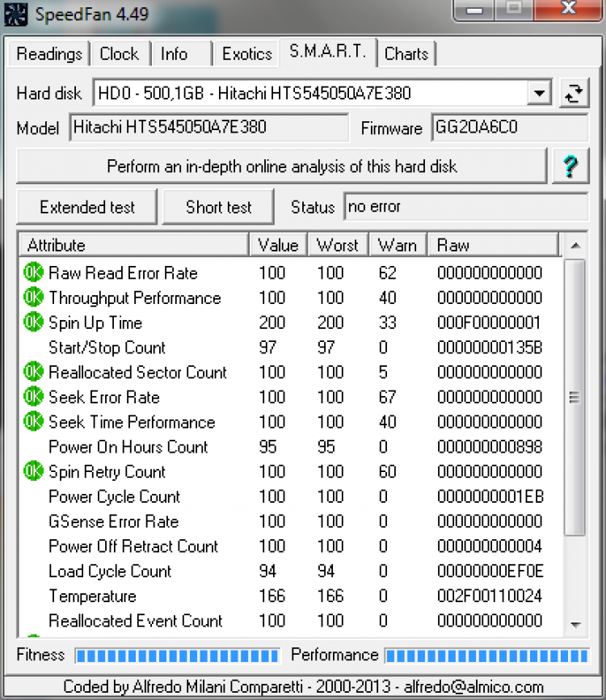Select the GSense Error Rate row
The image size is (606, 700).
coord(290,521)
